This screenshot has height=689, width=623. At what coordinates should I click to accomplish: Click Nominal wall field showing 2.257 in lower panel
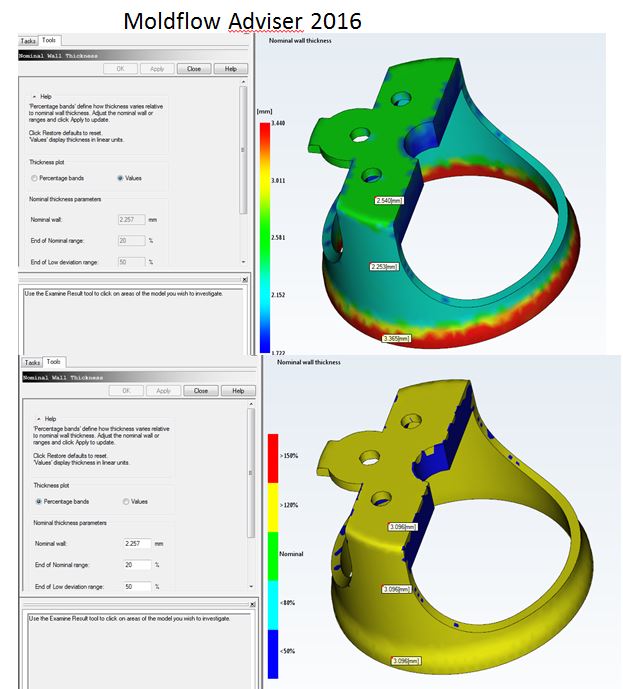138,544
